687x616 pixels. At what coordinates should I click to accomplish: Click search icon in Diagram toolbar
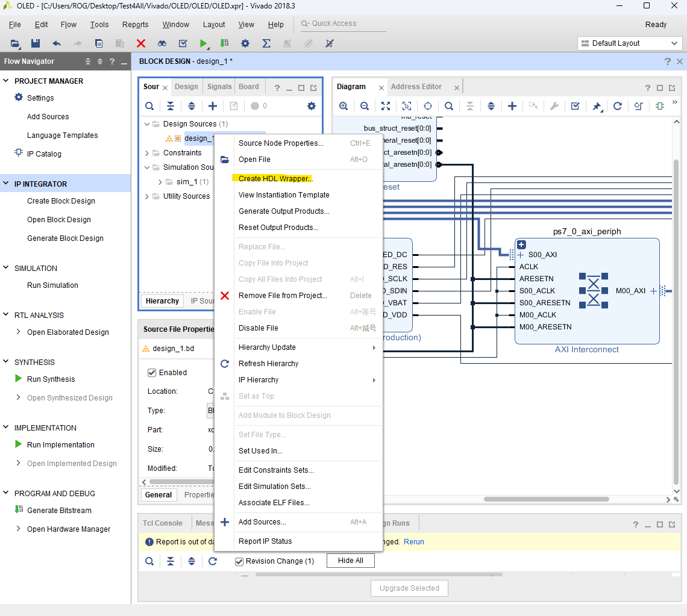[x=448, y=106]
